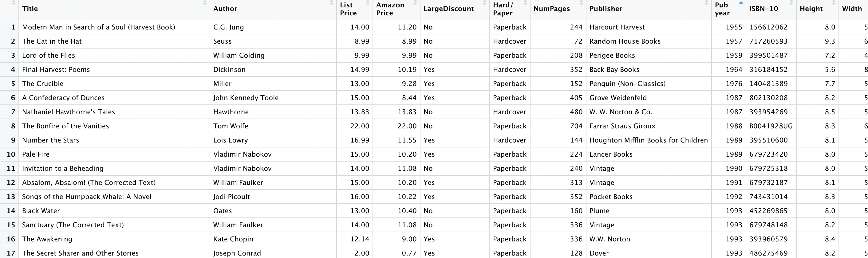Click author 'Joseph Conrad'
The width and height of the screenshot is (868, 258).
237,253
